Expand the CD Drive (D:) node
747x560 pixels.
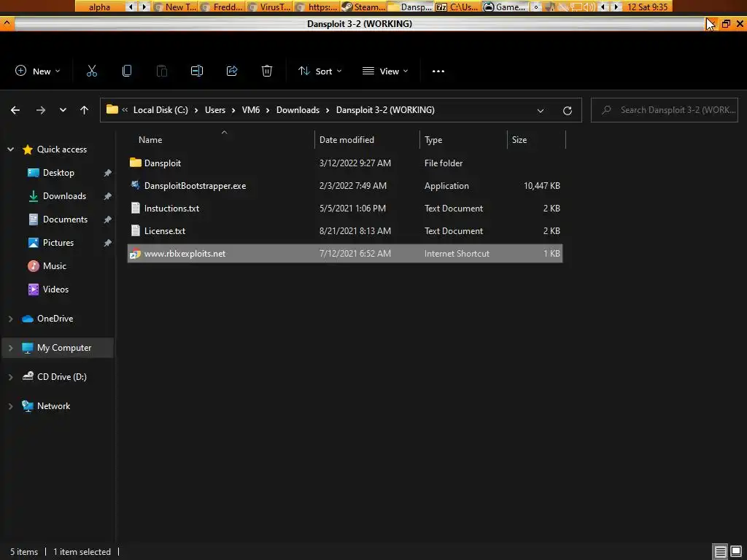coord(10,377)
